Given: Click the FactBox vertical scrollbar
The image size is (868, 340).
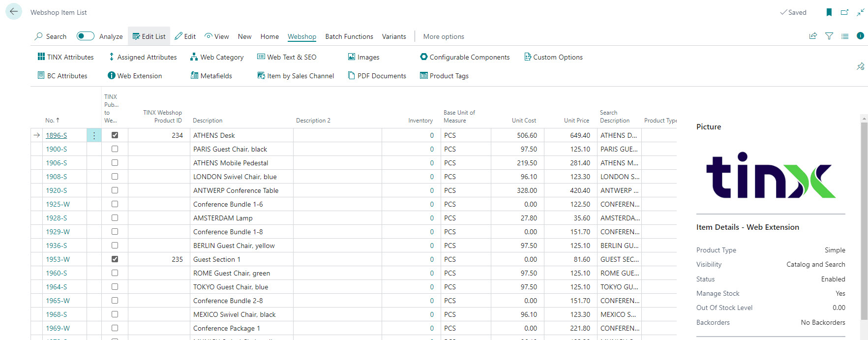Looking at the screenshot, I should pos(864,221).
